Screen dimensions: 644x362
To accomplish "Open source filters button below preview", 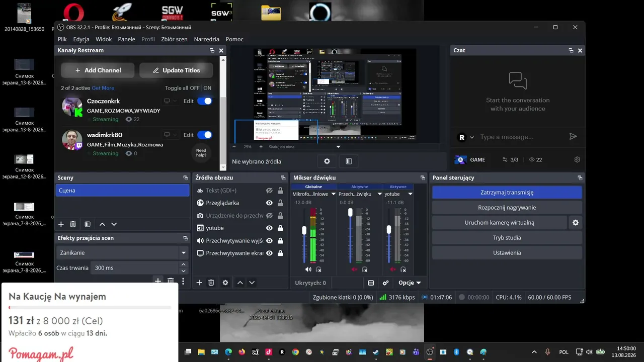I will tap(349, 161).
